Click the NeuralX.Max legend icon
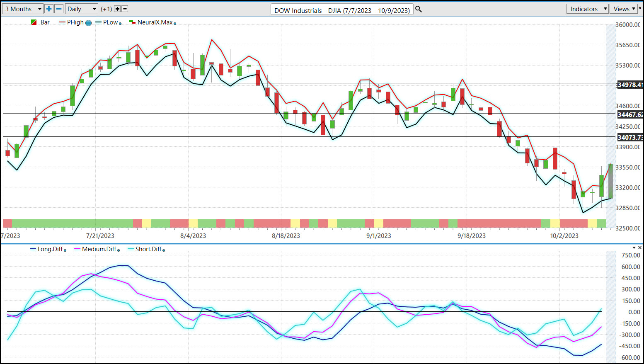The image size is (644, 364). tap(133, 22)
